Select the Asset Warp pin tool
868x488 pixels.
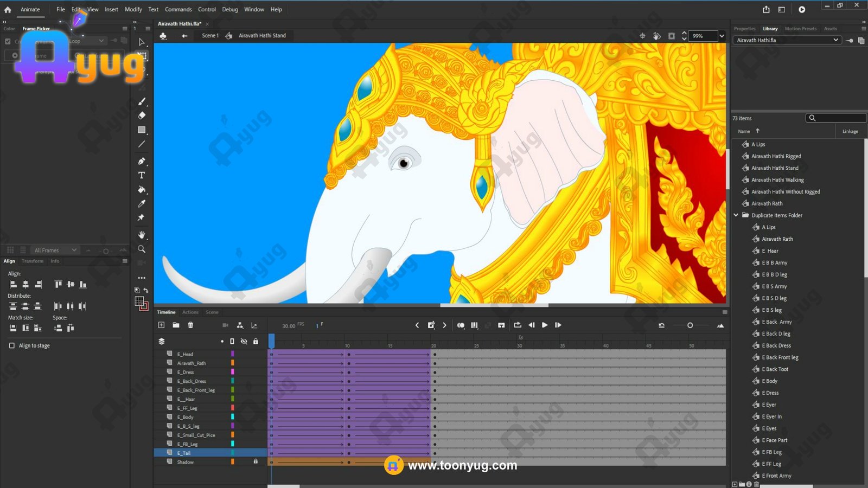[142, 217]
